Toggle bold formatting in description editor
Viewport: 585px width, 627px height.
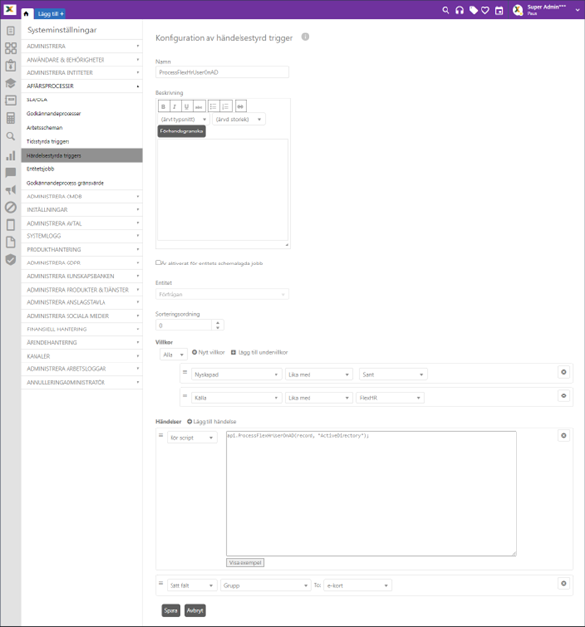pos(163,106)
